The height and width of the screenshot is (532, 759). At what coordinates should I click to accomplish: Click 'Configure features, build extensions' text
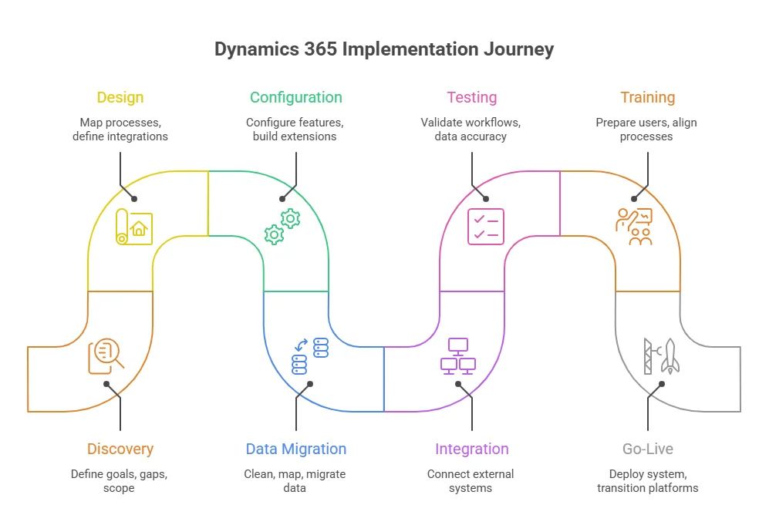(x=295, y=130)
